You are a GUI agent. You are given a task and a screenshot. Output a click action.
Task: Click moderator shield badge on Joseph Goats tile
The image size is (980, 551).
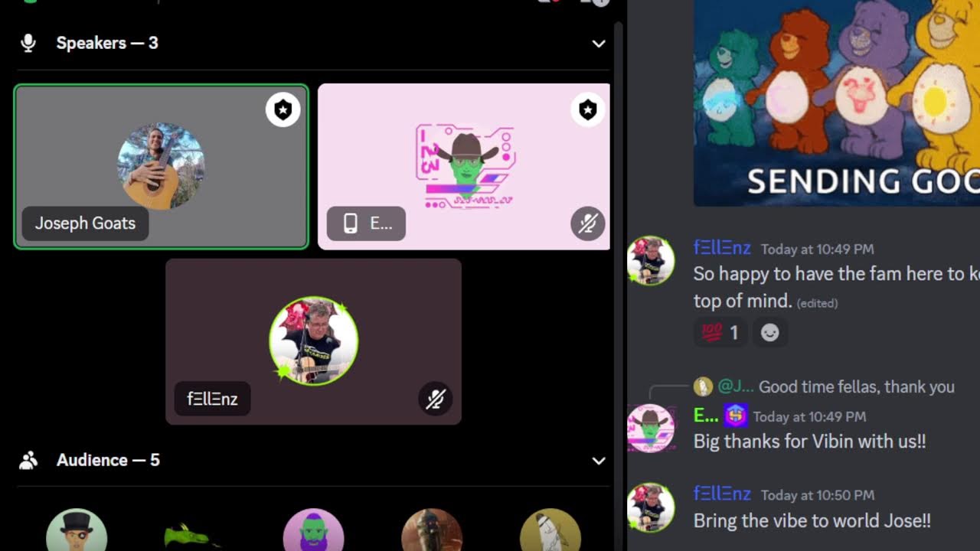point(283,110)
